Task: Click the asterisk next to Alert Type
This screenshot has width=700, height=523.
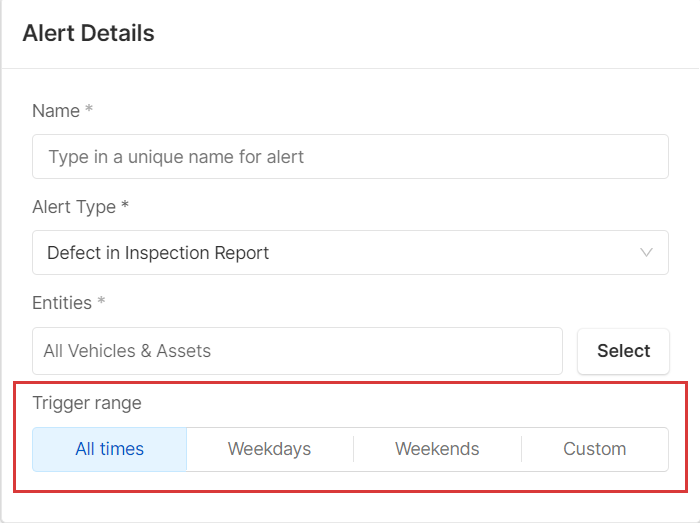Action: coord(125,207)
